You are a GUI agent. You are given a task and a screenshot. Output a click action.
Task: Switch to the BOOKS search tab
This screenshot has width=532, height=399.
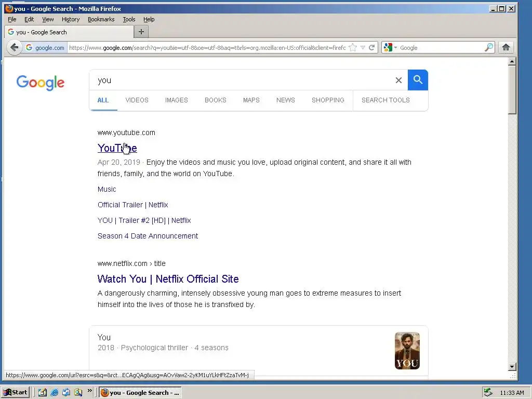click(x=216, y=100)
